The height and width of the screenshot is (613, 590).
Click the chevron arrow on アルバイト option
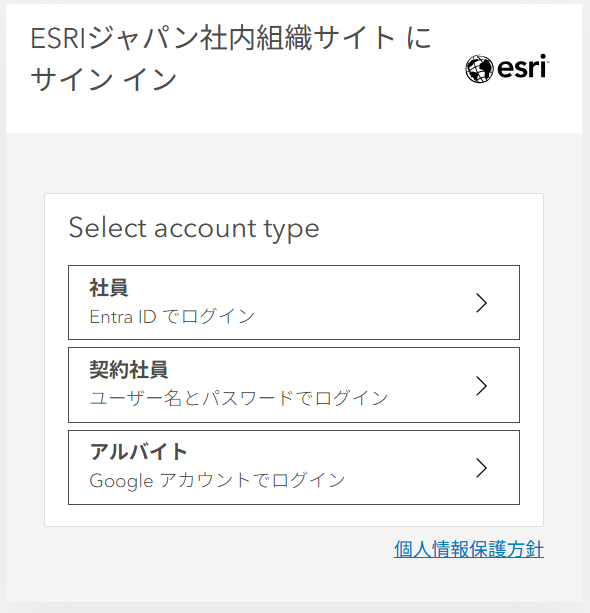[x=481, y=468]
